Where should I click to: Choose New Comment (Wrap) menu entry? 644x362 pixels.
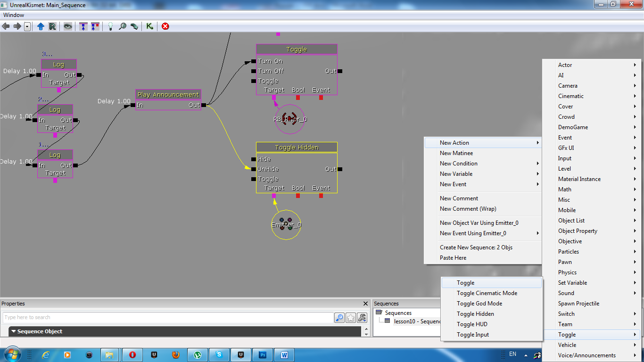(x=483, y=209)
